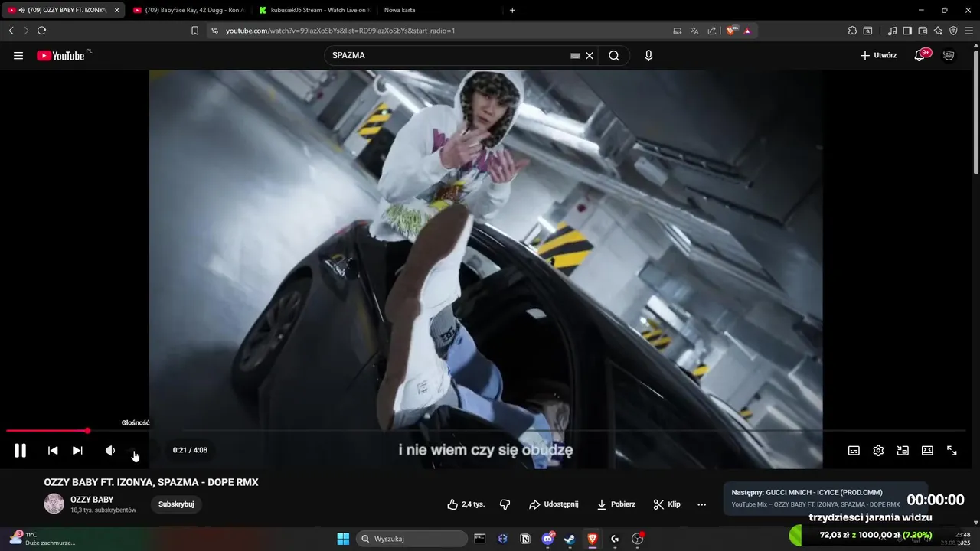This screenshot has height=551, width=980.
Task: Toggle theater mode in the player
Action: pyautogui.click(x=927, y=451)
